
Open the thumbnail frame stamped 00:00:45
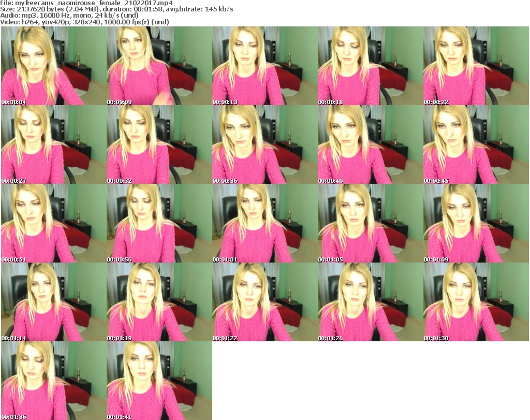coord(476,144)
